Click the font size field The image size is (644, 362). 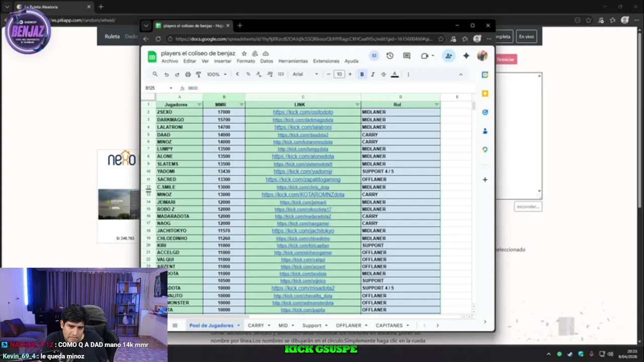click(339, 74)
